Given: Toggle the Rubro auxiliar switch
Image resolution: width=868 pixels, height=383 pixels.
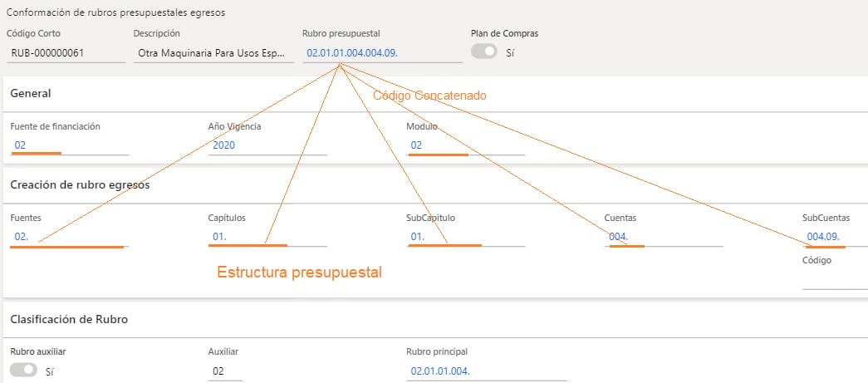Looking at the screenshot, I should click(23, 370).
